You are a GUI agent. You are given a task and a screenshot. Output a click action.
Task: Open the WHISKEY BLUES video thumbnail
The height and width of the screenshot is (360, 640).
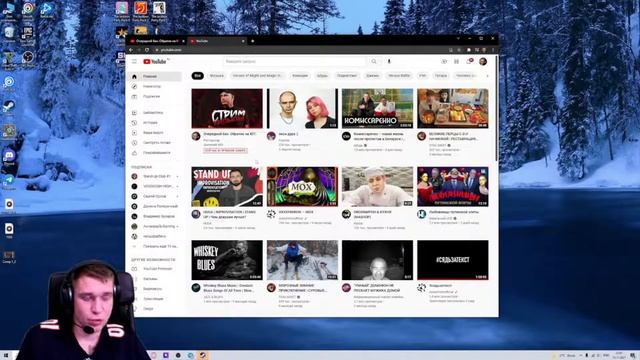[227, 260]
